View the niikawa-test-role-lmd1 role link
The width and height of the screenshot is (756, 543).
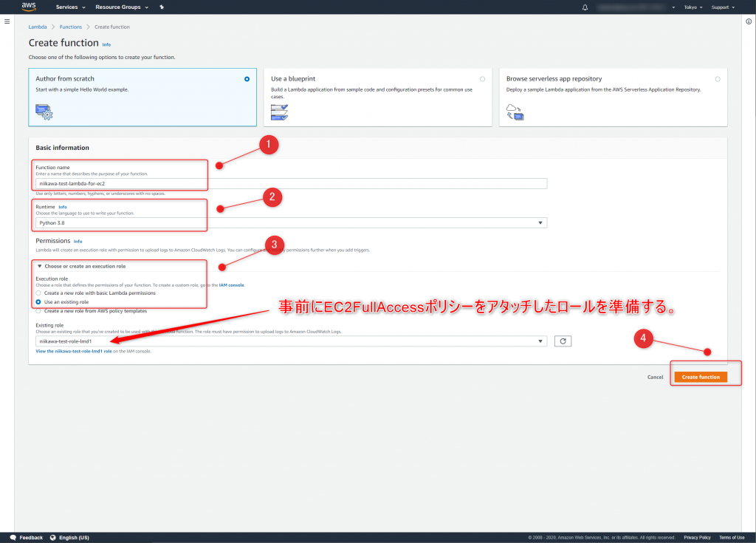(74, 352)
